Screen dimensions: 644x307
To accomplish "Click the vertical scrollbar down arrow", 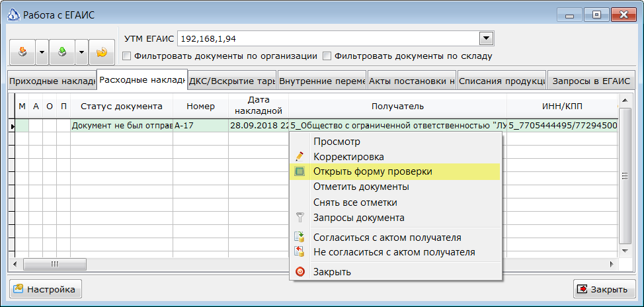I will point(625,250).
